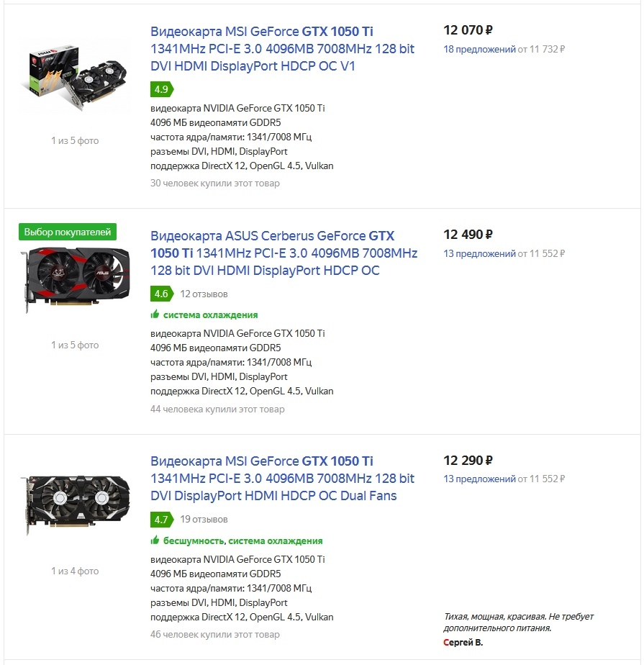The image size is (644, 665).
Task: Click the 12 070 ₽ price
Action: pyautogui.click(x=468, y=30)
